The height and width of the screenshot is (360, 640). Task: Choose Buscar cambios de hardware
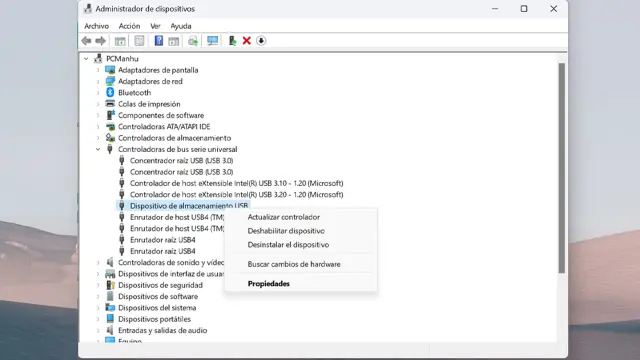tap(301, 264)
